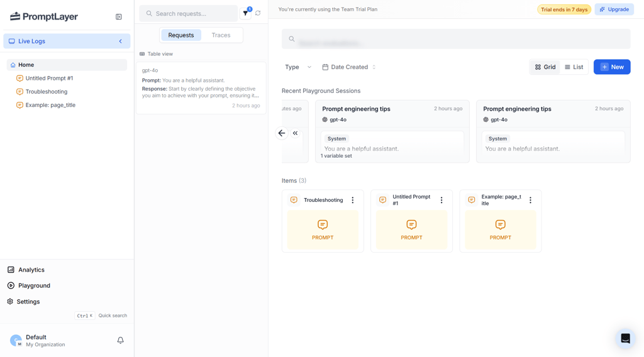
Task: Switch to Requests tab
Action: 180,35
